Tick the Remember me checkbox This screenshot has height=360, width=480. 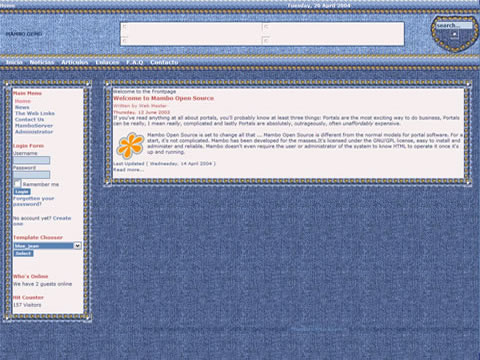pos(17,183)
